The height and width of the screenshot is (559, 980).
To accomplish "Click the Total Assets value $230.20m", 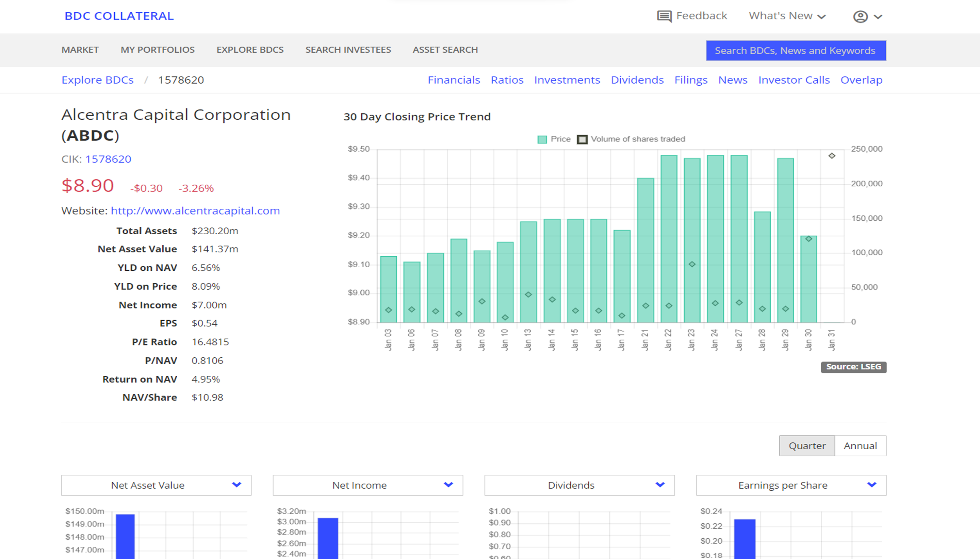I will pyautogui.click(x=215, y=231).
